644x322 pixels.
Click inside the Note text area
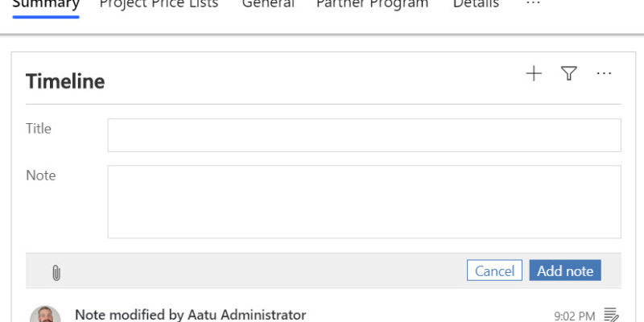coord(365,202)
